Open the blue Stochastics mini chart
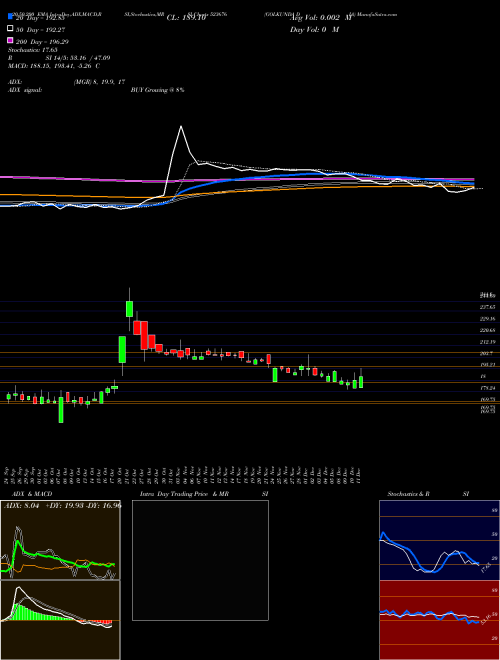 pyautogui.click(x=439, y=540)
